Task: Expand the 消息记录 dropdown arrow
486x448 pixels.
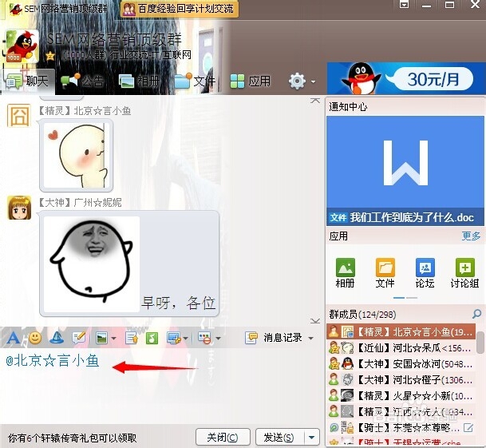Action: [x=310, y=338]
